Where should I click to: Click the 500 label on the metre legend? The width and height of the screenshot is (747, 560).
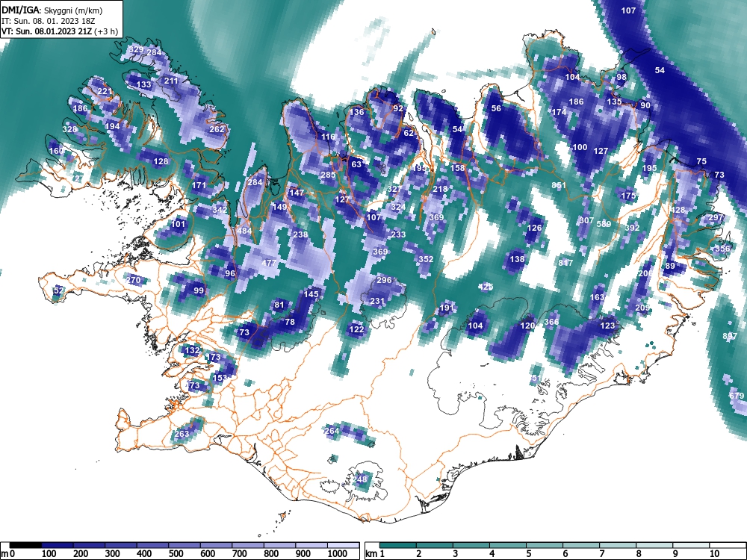pyautogui.click(x=176, y=554)
